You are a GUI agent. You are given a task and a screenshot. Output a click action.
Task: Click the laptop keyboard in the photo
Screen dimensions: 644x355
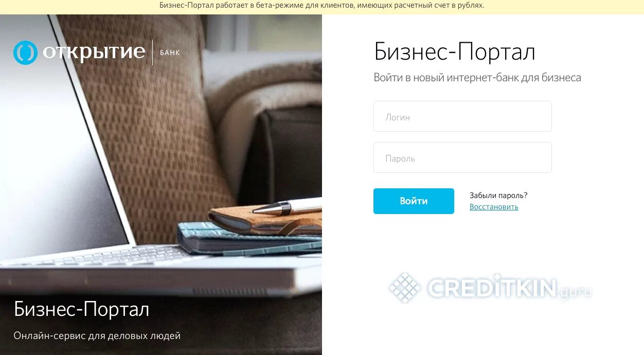click(93, 255)
